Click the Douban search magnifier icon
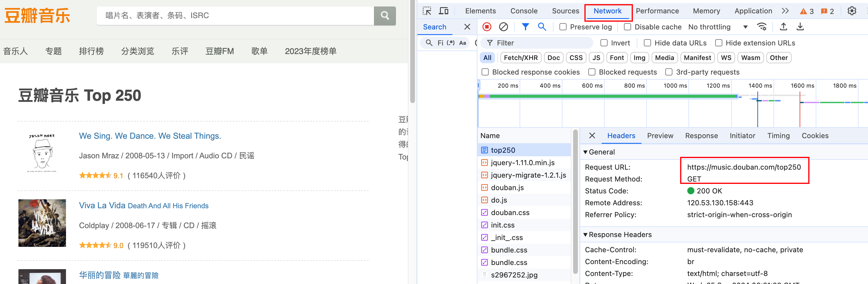This screenshot has width=868, height=284. click(384, 15)
